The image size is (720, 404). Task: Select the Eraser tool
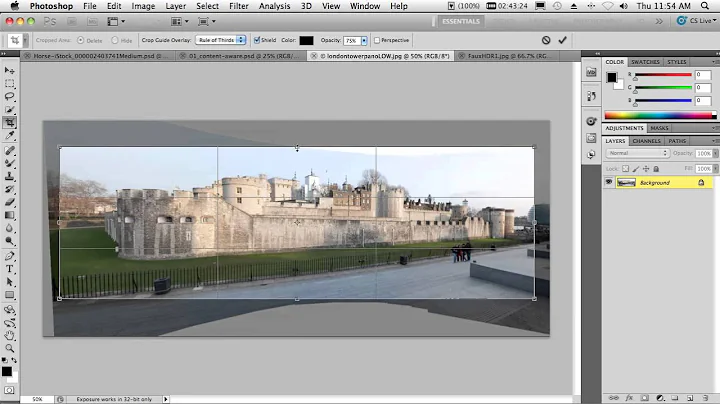9,202
